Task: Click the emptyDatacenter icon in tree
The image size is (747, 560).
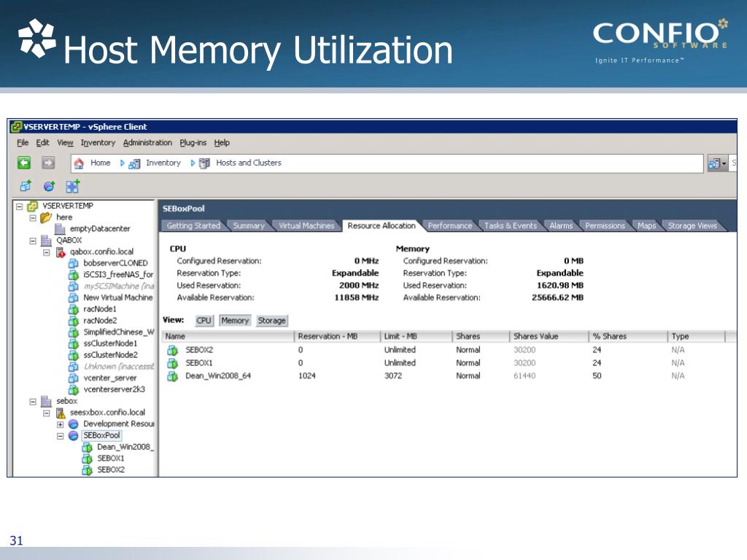Action: (x=60, y=229)
